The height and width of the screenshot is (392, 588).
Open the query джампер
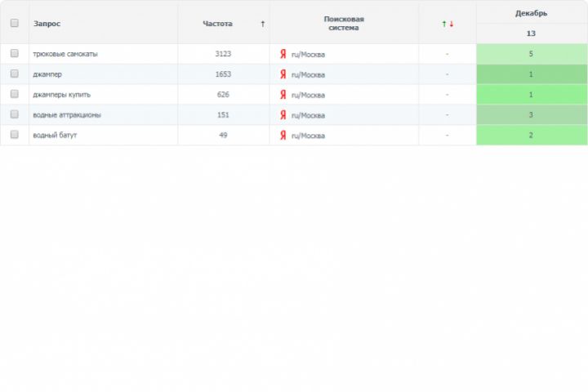pyautogui.click(x=47, y=74)
